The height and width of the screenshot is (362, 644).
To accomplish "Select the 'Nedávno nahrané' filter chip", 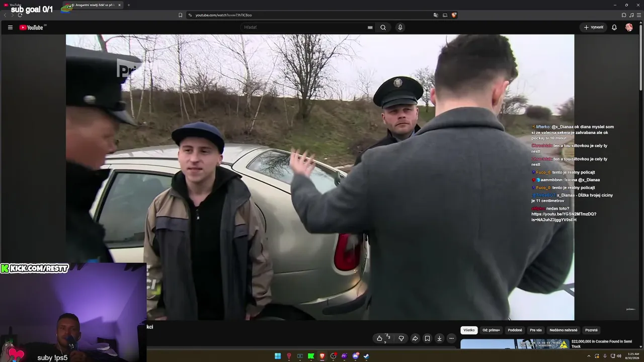I will [563, 330].
